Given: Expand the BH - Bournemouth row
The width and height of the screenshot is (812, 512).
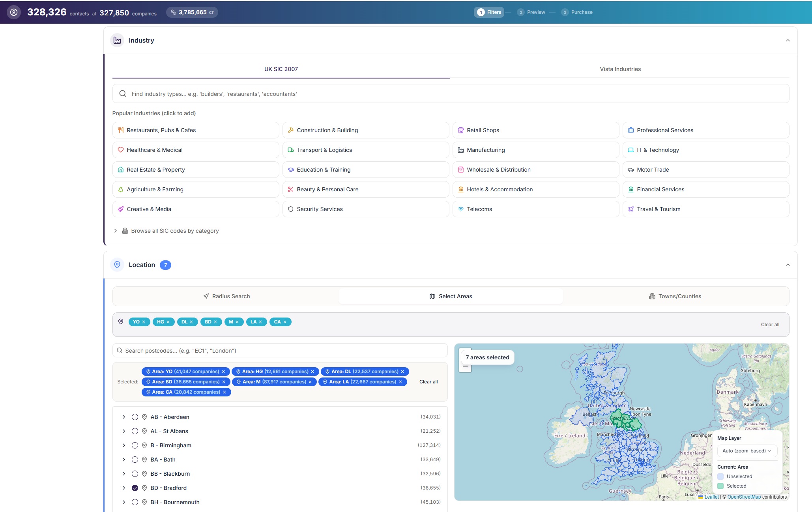Looking at the screenshot, I should [123, 502].
